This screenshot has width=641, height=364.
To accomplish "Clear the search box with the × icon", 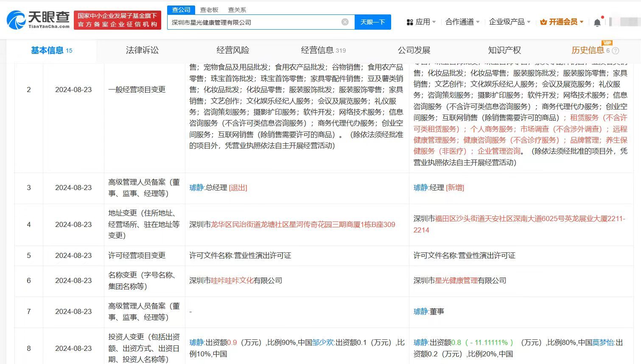I will tap(344, 22).
